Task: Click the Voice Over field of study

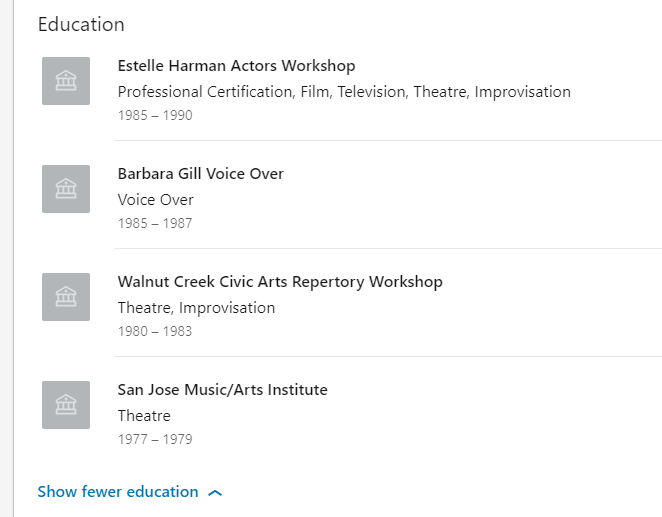Action: point(155,200)
